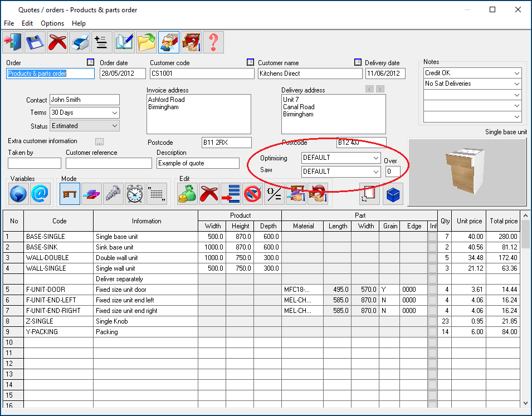532x416 pixels.
Task: Go to previous delivery address arrow
Action: click(369, 89)
